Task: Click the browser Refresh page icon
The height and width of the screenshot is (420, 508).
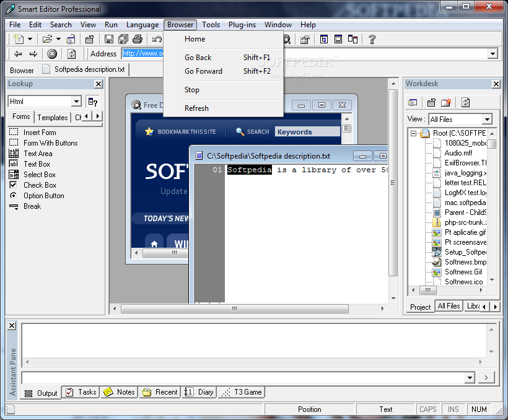Action: point(72,54)
